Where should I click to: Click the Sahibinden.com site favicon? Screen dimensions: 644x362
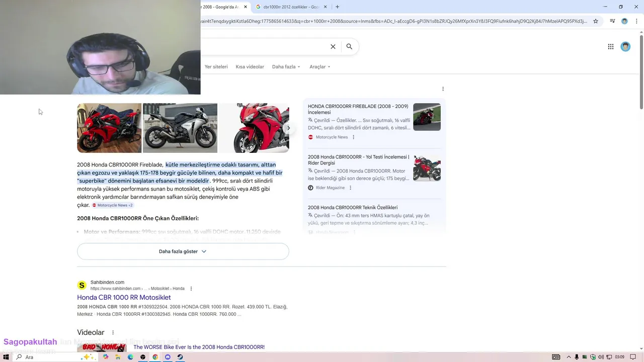[x=82, y=285]
